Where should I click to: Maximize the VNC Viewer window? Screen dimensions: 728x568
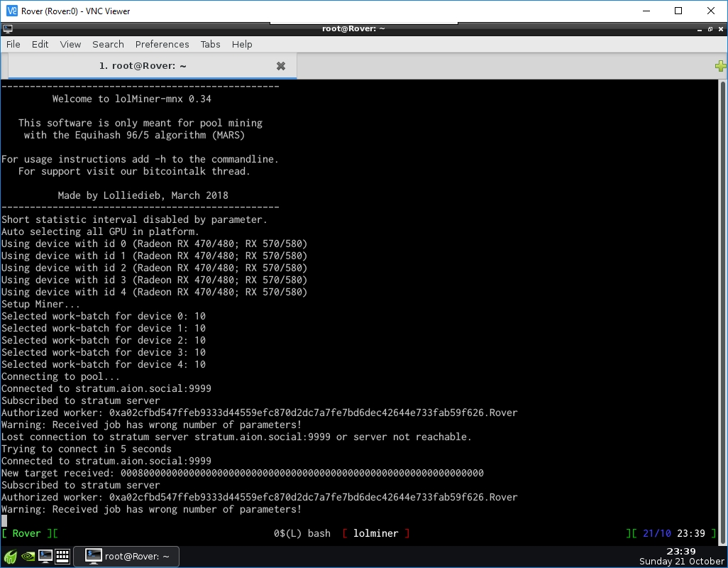click(678, 11)
